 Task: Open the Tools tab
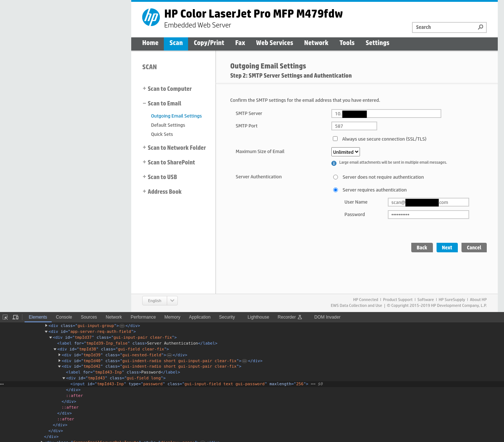pyautogui.click(x=347, y=43)
